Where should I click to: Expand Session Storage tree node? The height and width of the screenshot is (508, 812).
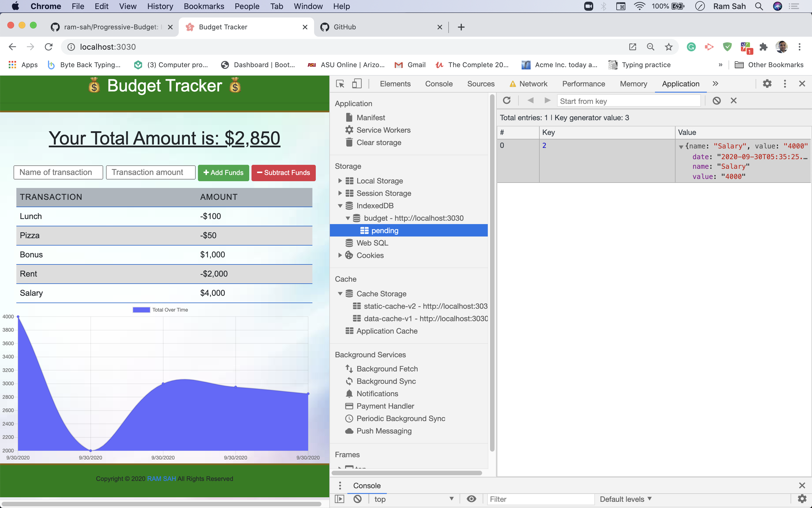pyautogui.click(x=340, y=193)
